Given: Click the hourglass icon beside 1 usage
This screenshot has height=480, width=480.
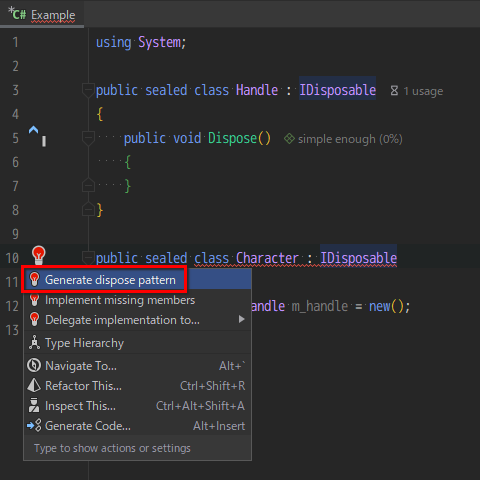Looking at the screenshot, I should coord(394,91).
